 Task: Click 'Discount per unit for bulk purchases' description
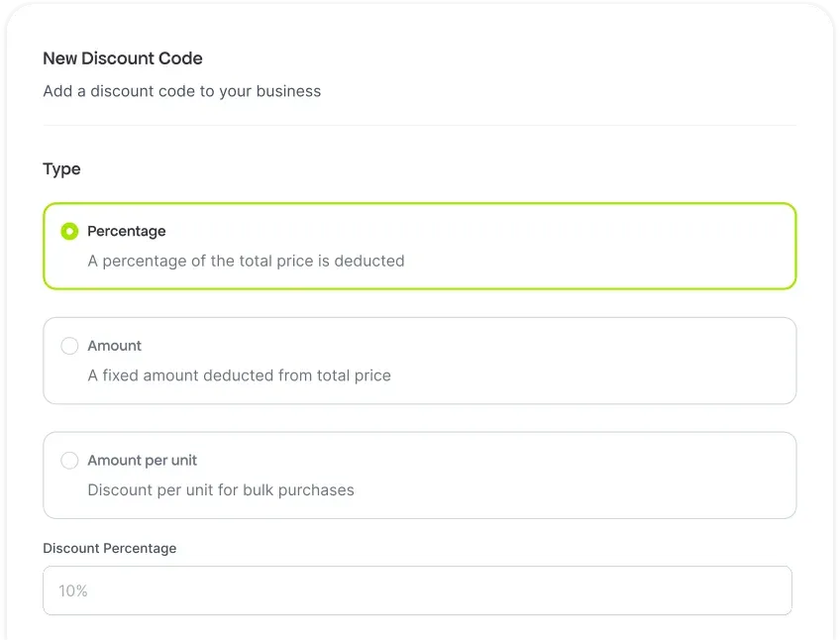[x=221, y=490]
